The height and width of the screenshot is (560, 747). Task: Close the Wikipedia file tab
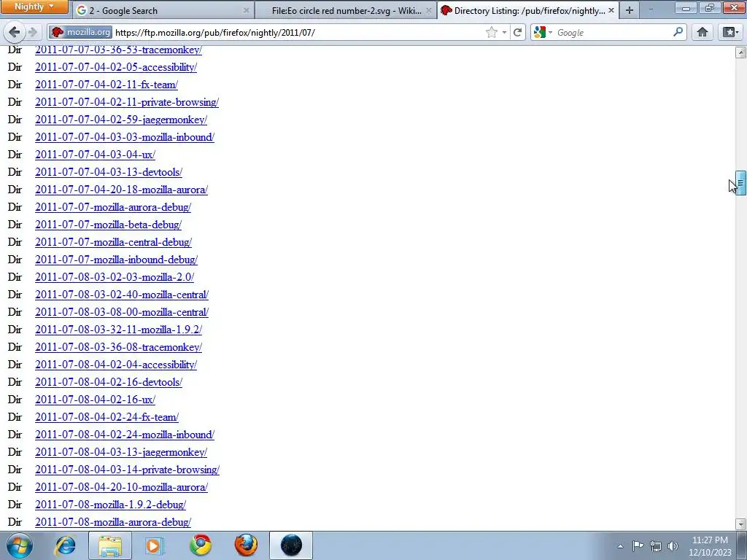coord(428,10)
